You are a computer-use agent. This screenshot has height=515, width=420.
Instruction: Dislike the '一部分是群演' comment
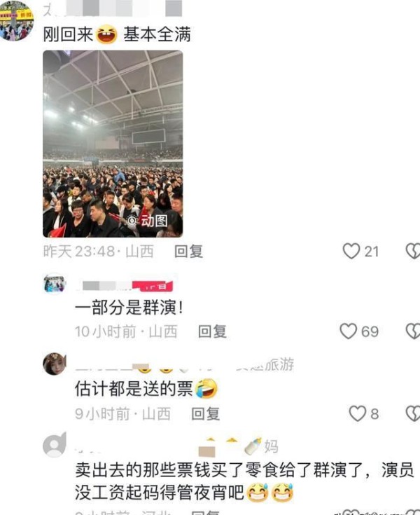click(x=413, y=331)
